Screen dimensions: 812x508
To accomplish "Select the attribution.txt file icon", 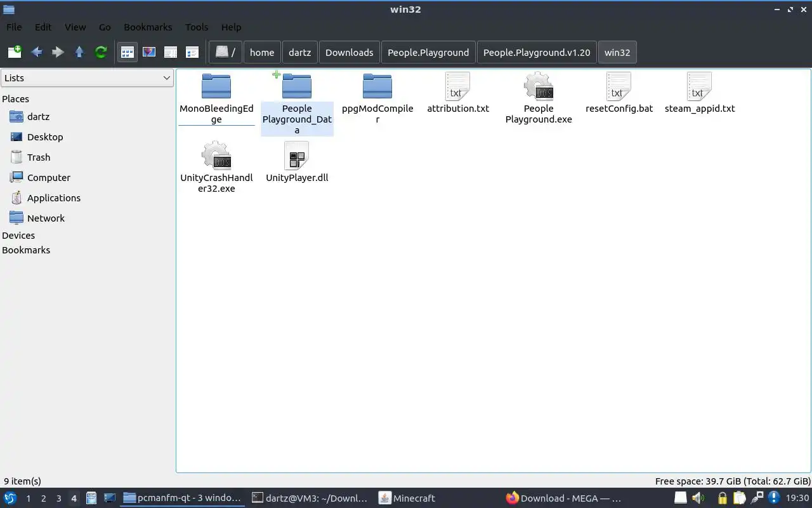I will click(x=458, y=86).
